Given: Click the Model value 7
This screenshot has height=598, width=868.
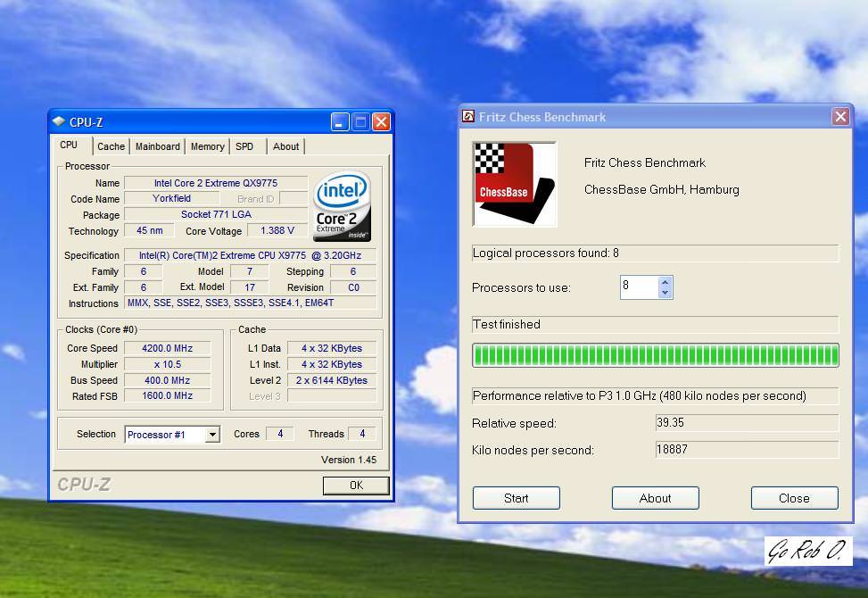Looking at the screenshot, I should (x=250, y=271).
